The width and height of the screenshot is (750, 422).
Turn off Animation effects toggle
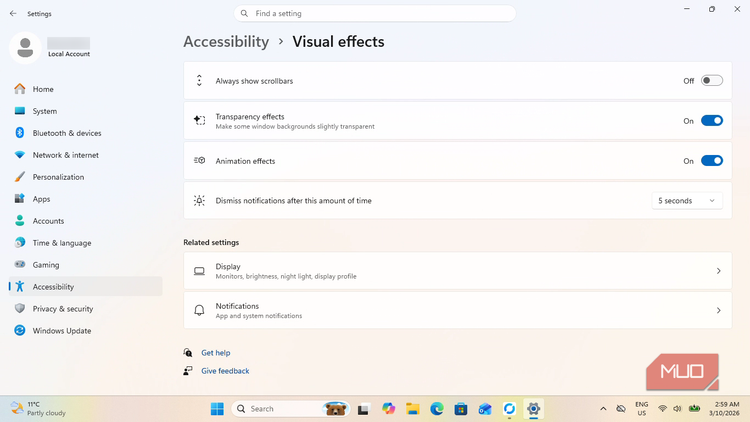(712, 161)
